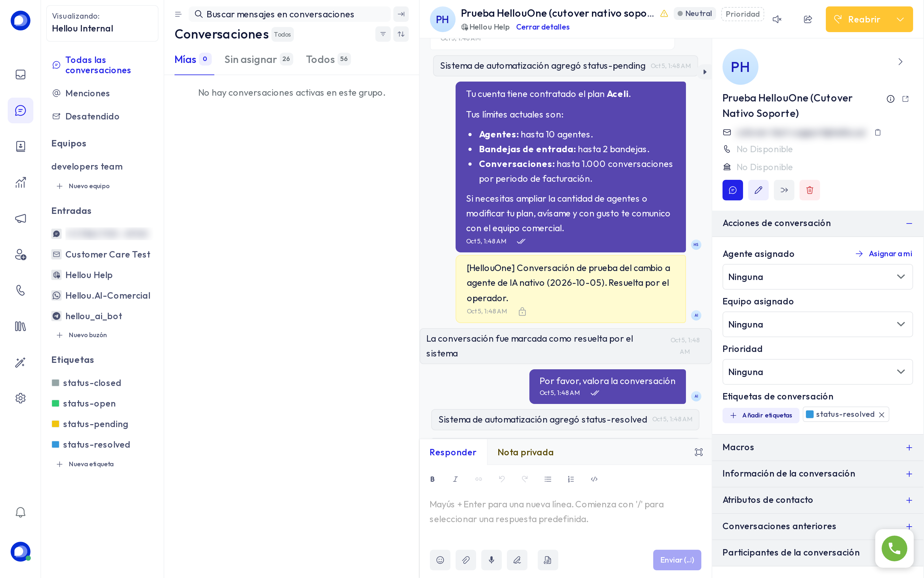Viewport: 924px width, 578px height.
Task: Open the settings gear icon
Action: pos(21,398)
